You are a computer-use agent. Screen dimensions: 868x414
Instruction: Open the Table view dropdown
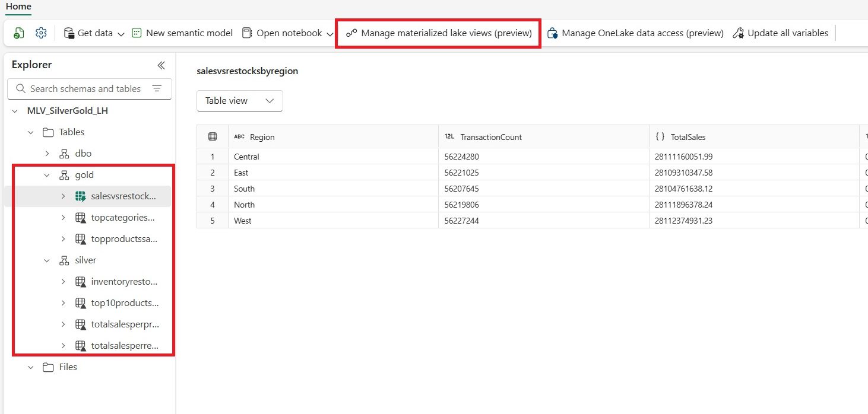[239, 101]
